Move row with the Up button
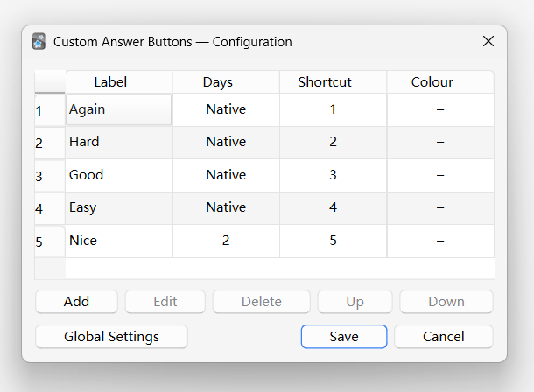The image size is (534, 392). click(x=355, y=302)
